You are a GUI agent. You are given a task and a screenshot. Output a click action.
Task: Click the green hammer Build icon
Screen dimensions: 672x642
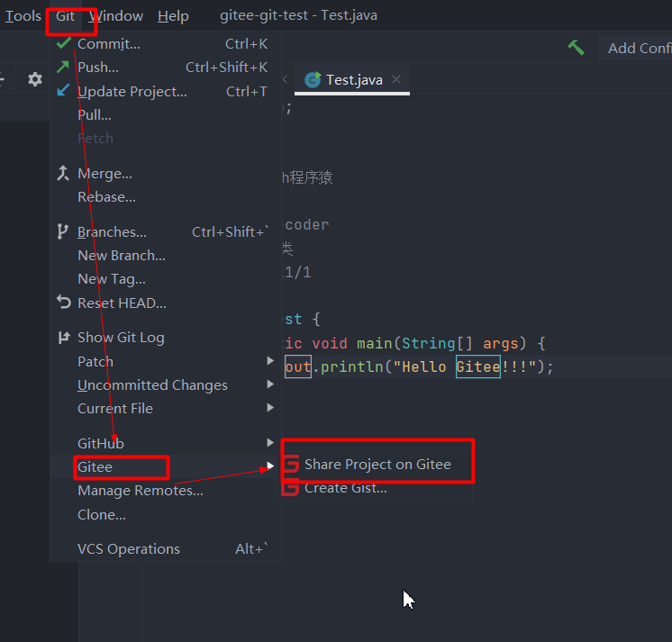(576, 48)
